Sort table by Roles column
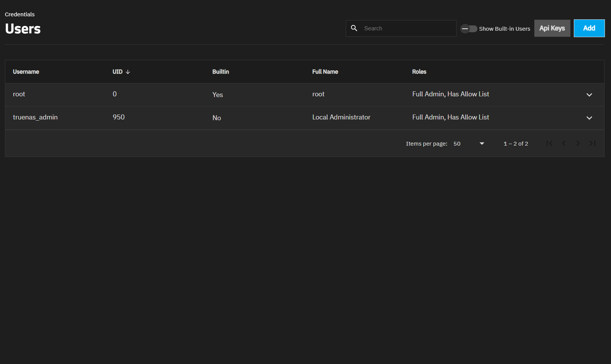This screenshot has height=364, width=611. pyautogui.click(x=419, y=72)
